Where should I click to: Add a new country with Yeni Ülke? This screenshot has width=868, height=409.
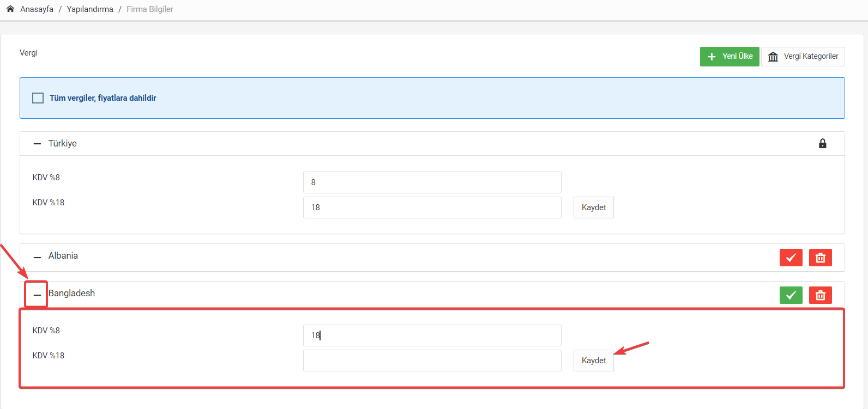click(730, 57)
